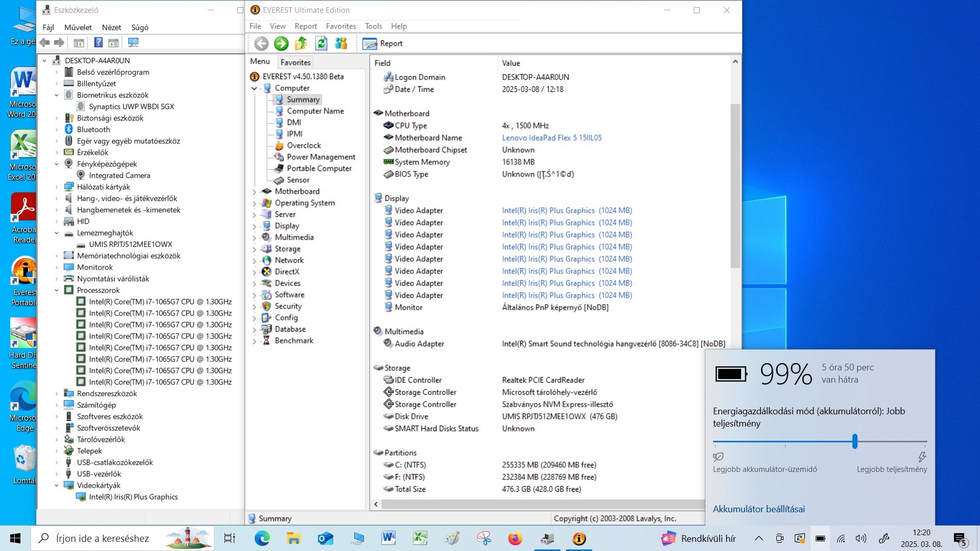Screen dimensions: 980x551
Task: Expand the Bluetooth category in device manager
Action: point(57,130)
